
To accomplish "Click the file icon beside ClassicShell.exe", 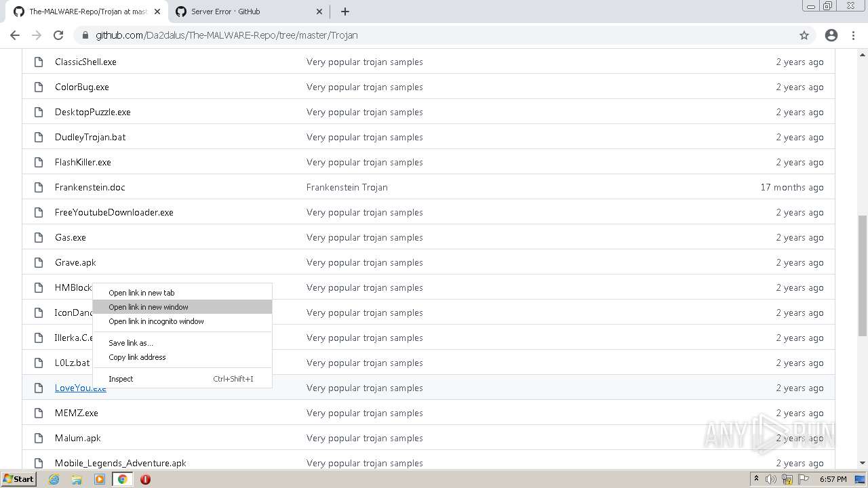I will [39, 62].
